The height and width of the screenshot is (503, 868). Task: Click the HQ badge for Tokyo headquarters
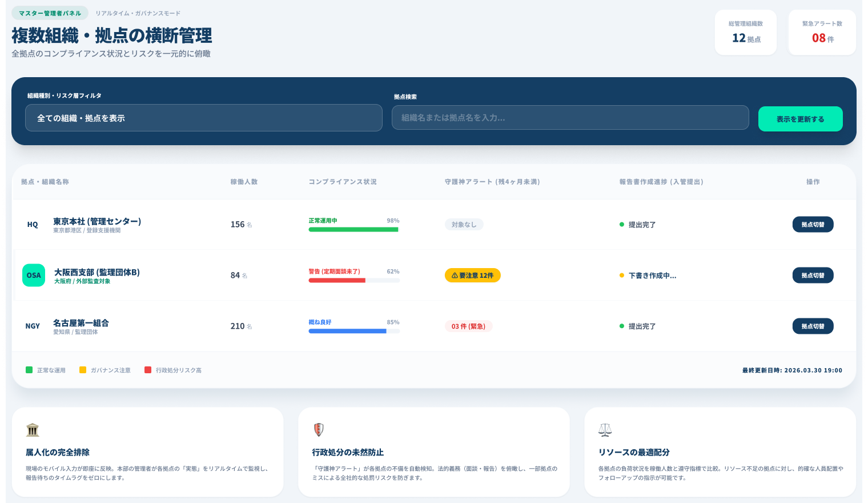coord(33,225)
